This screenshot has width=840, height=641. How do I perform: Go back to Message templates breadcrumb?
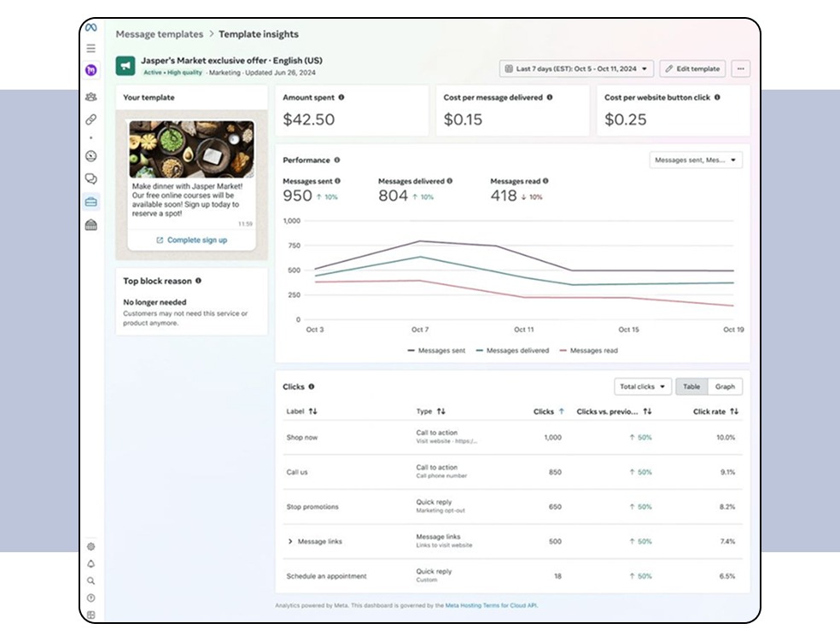(x=160, y=34)
